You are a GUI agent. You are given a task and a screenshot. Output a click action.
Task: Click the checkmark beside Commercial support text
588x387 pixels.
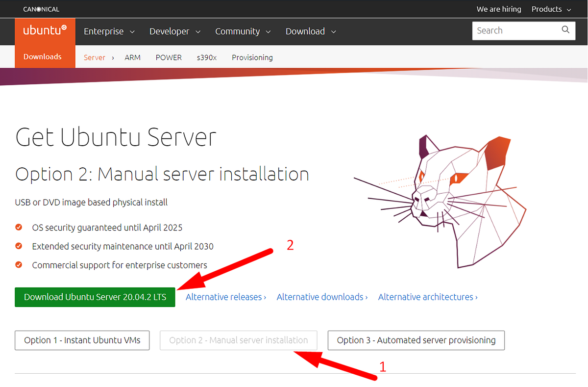[x=19, y=265]
